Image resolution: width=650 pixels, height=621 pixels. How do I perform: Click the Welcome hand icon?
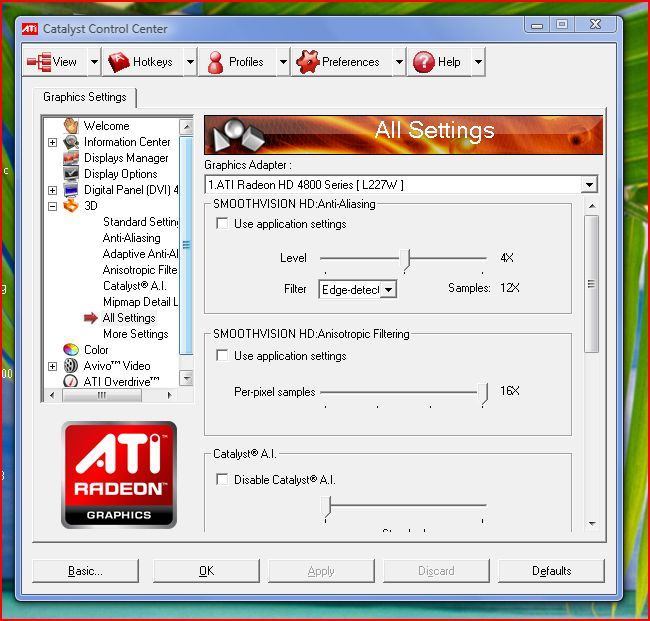click(x=71, y=126)
